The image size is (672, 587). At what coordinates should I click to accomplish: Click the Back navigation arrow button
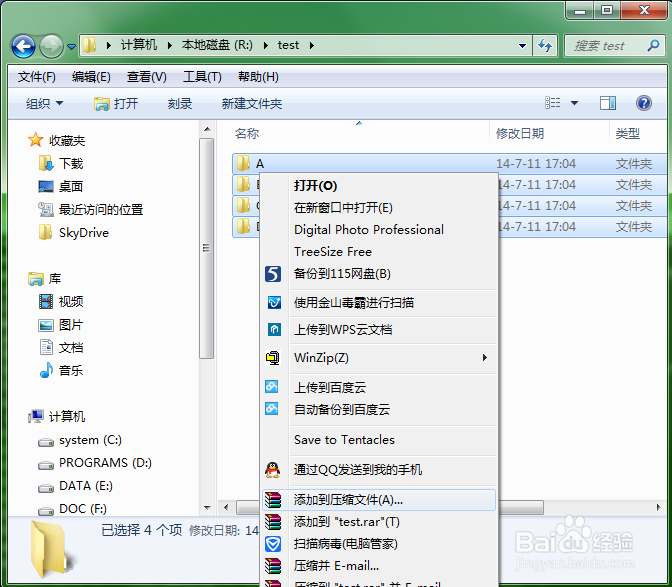tap(23, 46)
